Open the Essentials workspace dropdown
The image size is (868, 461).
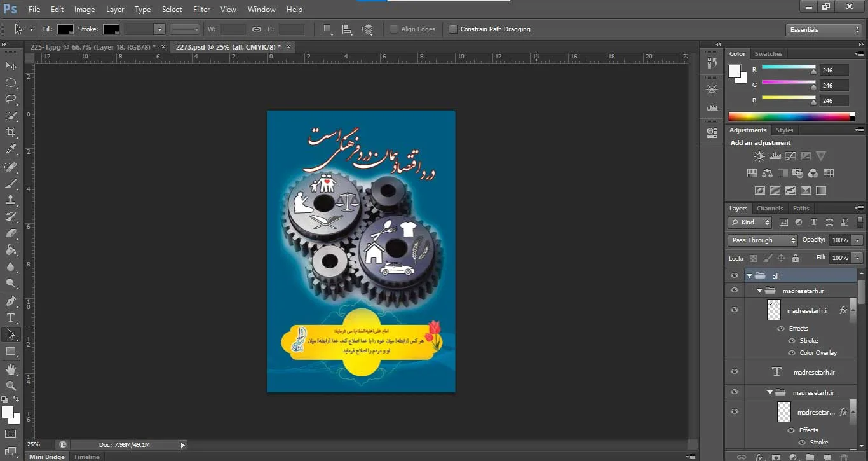pos(824,30)
